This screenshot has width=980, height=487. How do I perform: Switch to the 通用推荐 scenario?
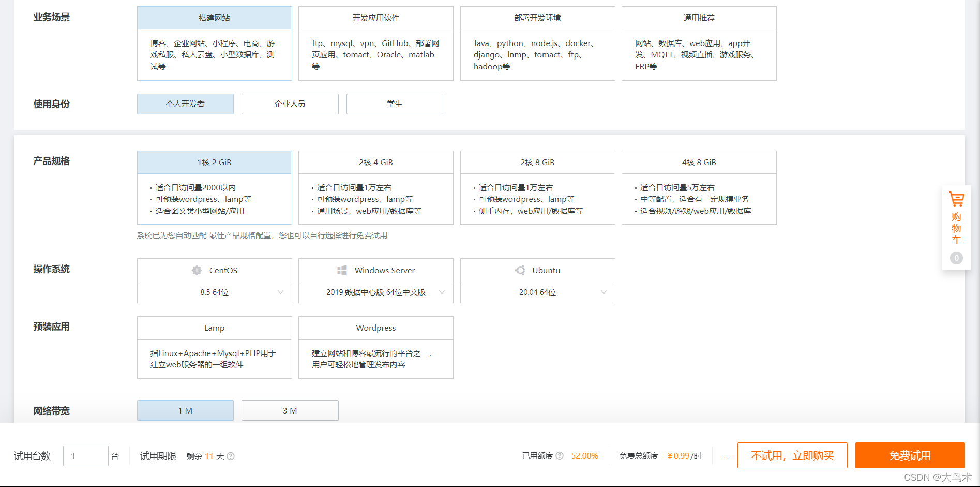(699, 17)
